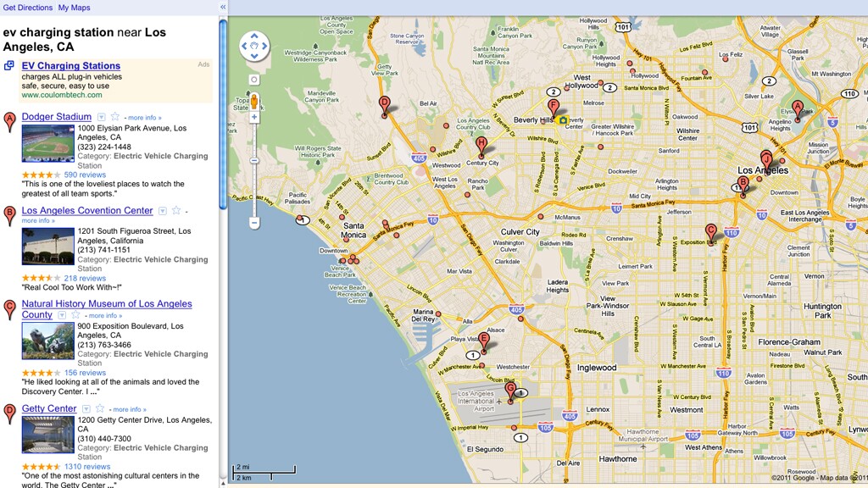Open the Convention Center thumbnail photo
The width and height of the screenshot is (868, 488).
[x=47, y=247]
